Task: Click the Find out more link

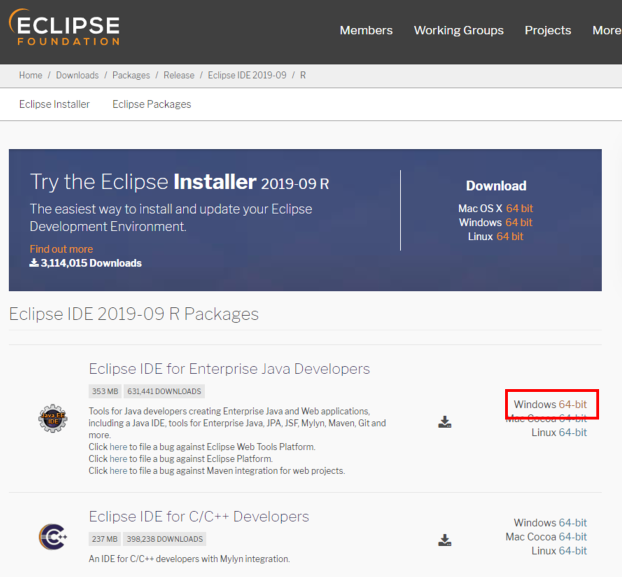Action: (x=61, y=249)
